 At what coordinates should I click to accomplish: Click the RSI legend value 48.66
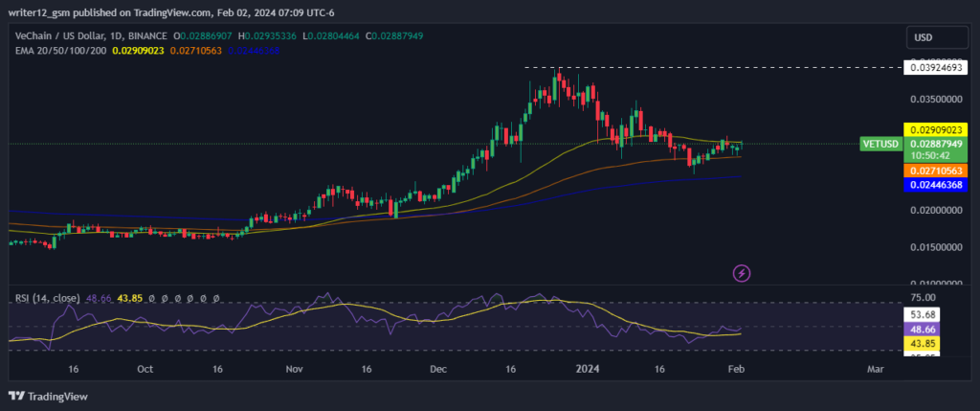point(100,299)
